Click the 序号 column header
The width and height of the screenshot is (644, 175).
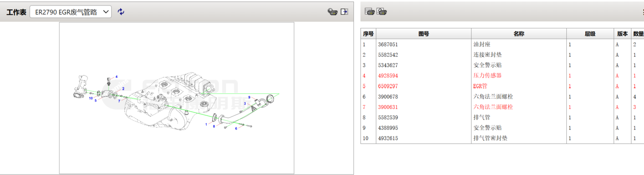pos(368,34)
